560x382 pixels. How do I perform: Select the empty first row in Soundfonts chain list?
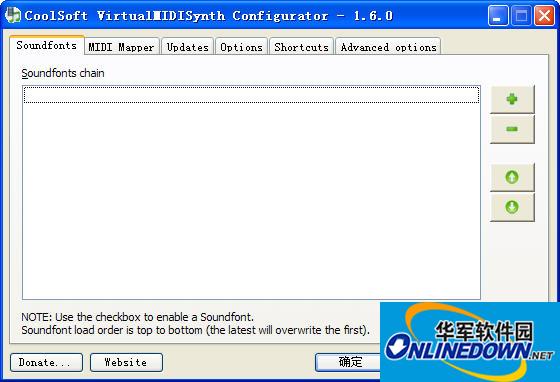tap(251, 95)
